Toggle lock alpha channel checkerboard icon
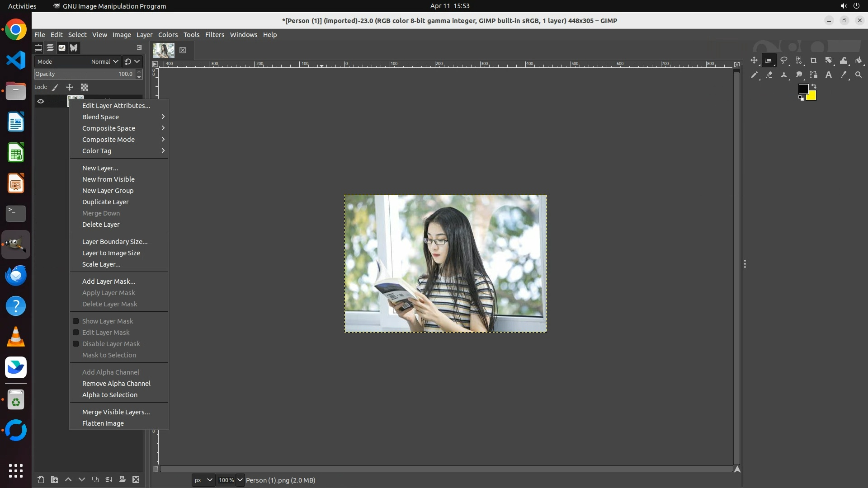 pos(85,87)
